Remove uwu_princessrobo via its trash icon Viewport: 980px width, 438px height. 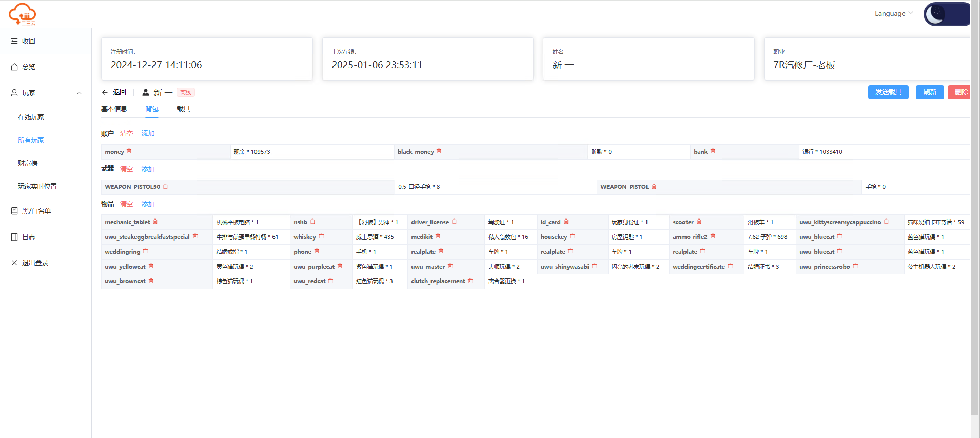(x=855, y=266)
